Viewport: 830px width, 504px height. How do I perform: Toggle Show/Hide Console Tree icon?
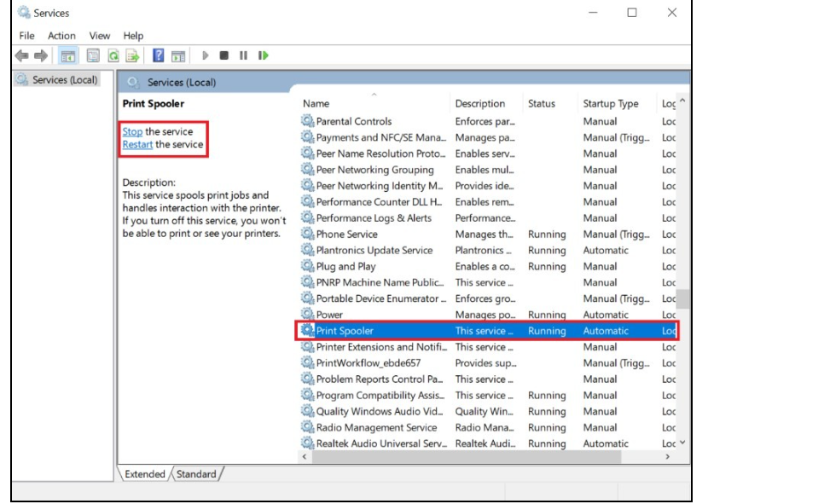(x=67, y=55)
